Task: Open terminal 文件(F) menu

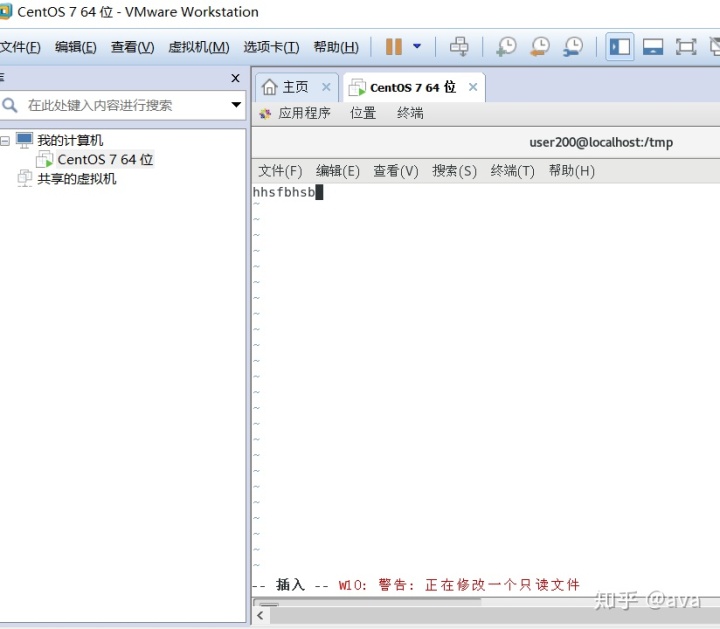Action: [x=280, y=171]
